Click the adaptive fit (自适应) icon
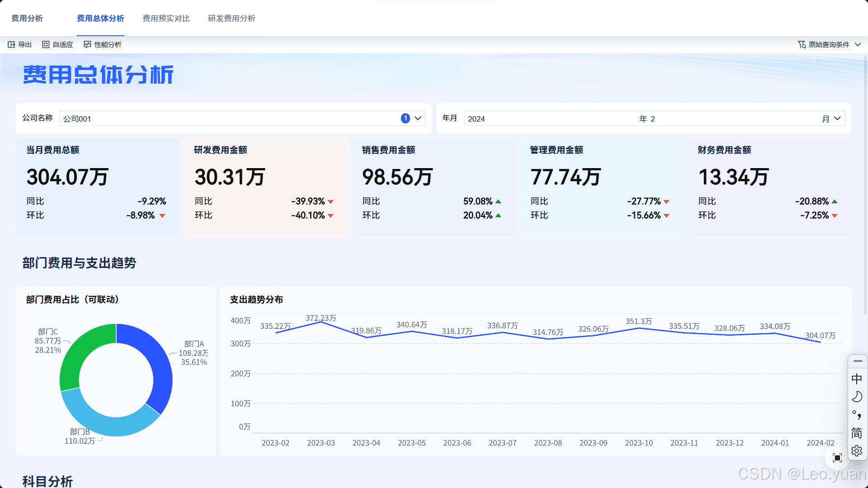This screenshot has height=488, width=868. point(46,44)
